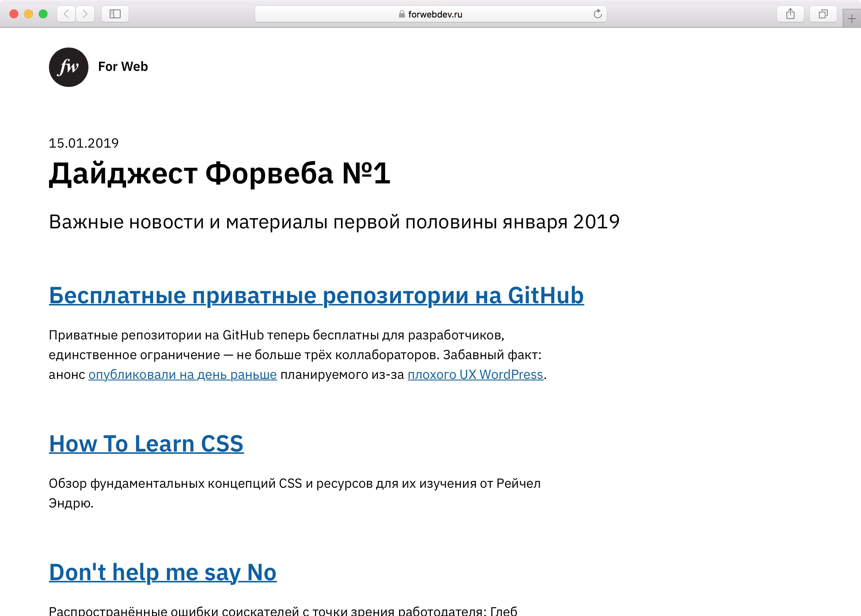Follow link плохого UX WordPress
The width and height of the screenshot is (861, 616).
[x=475, y=375]
